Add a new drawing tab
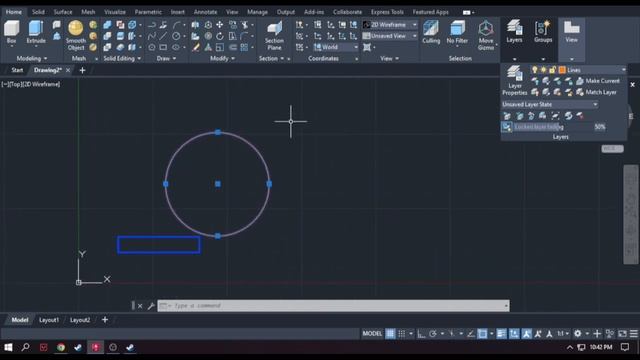Viewport: 640px width, 360px height. [x=82, y=70]
